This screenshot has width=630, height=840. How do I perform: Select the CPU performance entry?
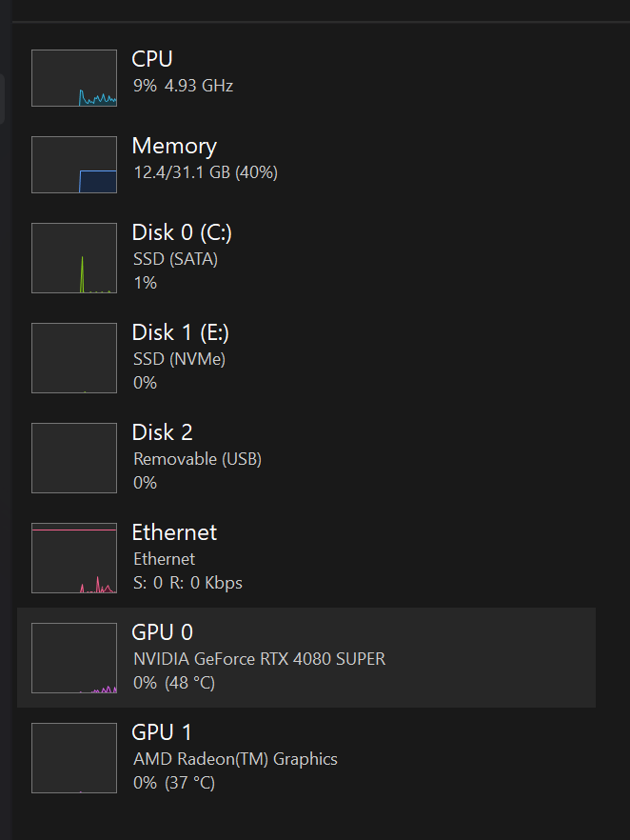point(152,59)
